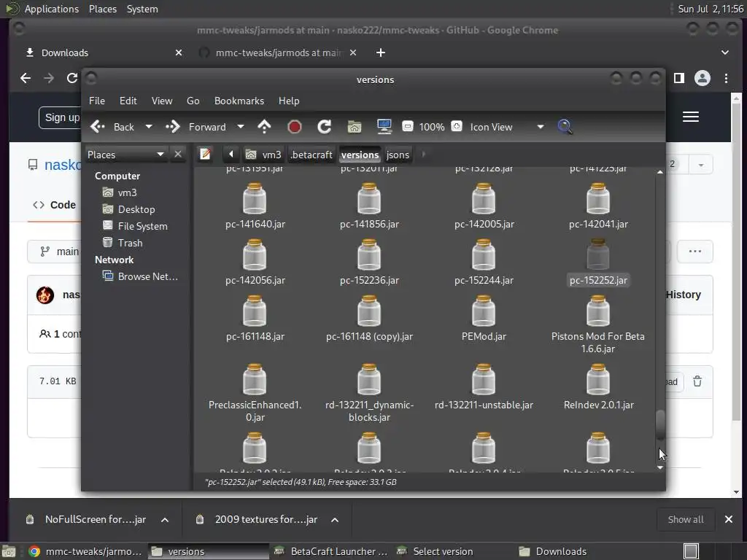747x560 pixels.
Task: Open the View menu
Action: (162, 101)
